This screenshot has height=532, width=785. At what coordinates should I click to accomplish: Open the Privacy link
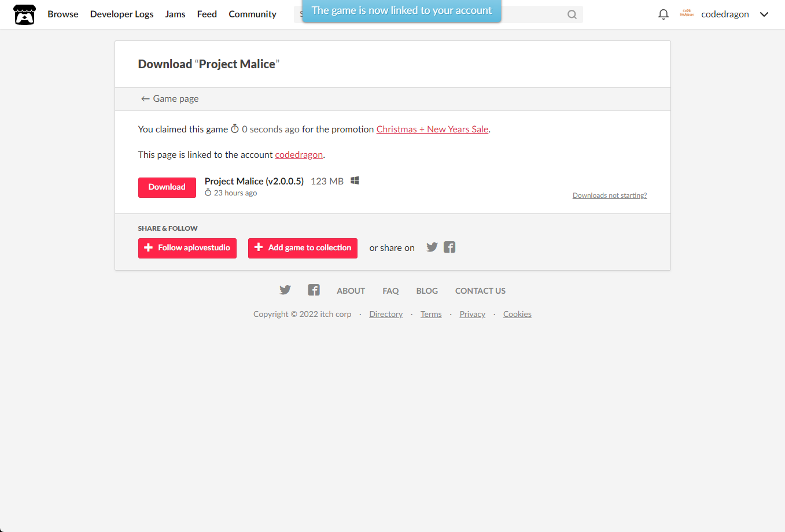pos(473,314)
